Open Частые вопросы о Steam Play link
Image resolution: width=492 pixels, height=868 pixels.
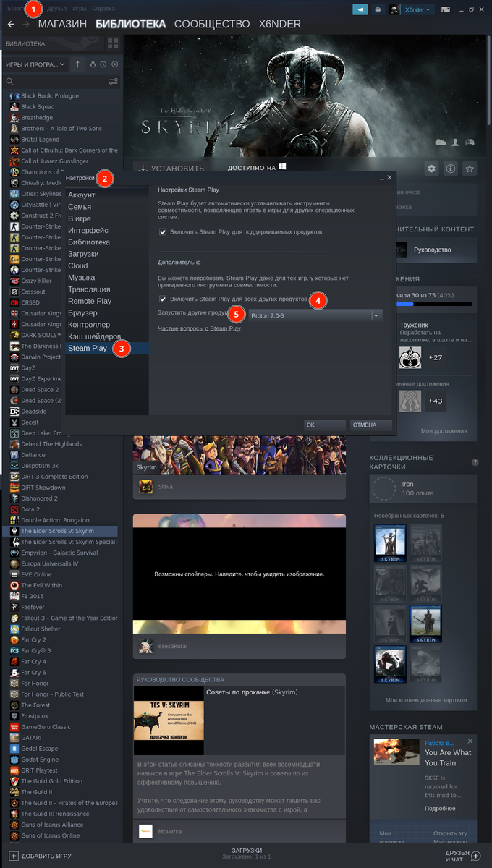pyautogui.click(x=200, y=328)
